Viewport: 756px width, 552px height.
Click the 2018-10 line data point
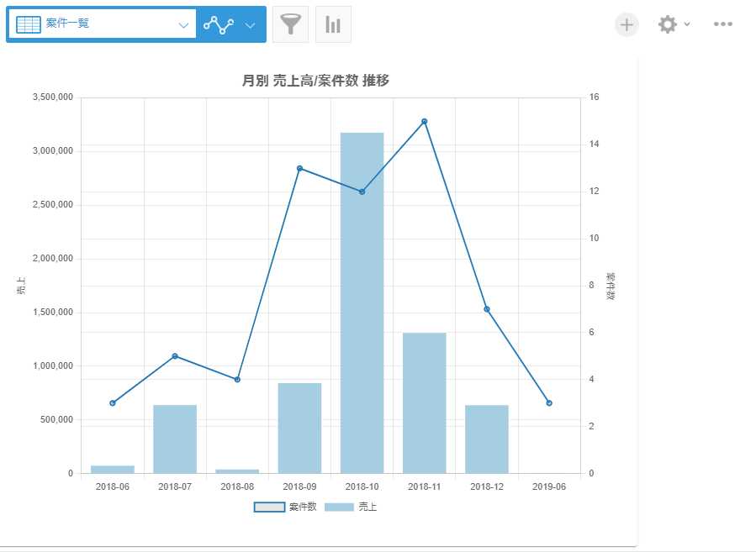[362, 192]
